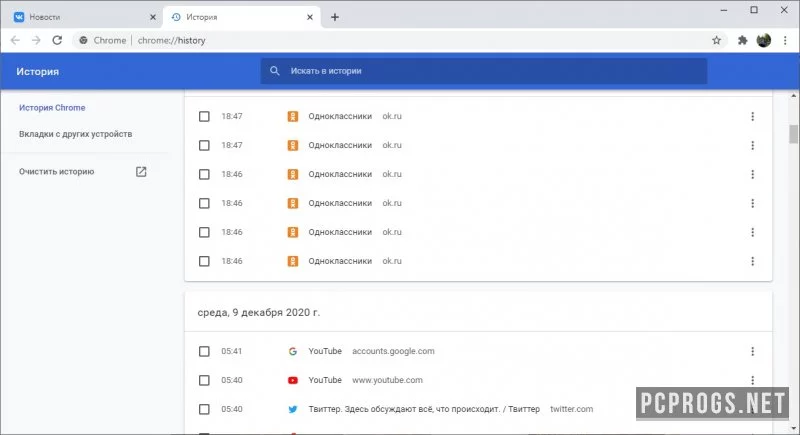Close the История tab
Image resolution: width=800 pixels, height=435 pixels.
pos(310,17)
